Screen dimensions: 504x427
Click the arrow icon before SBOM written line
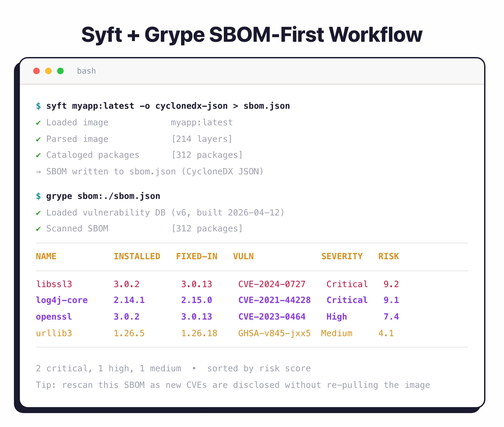(x=38, y=171)
